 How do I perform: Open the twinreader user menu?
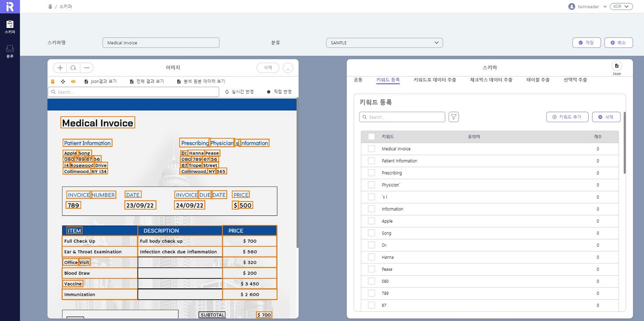[587, 6]
